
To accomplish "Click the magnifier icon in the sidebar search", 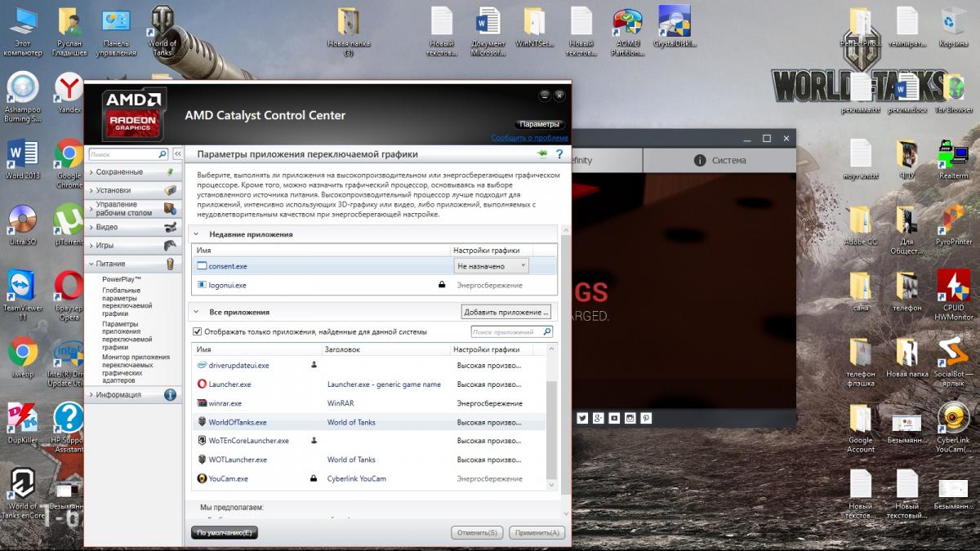I will (162, 153).
